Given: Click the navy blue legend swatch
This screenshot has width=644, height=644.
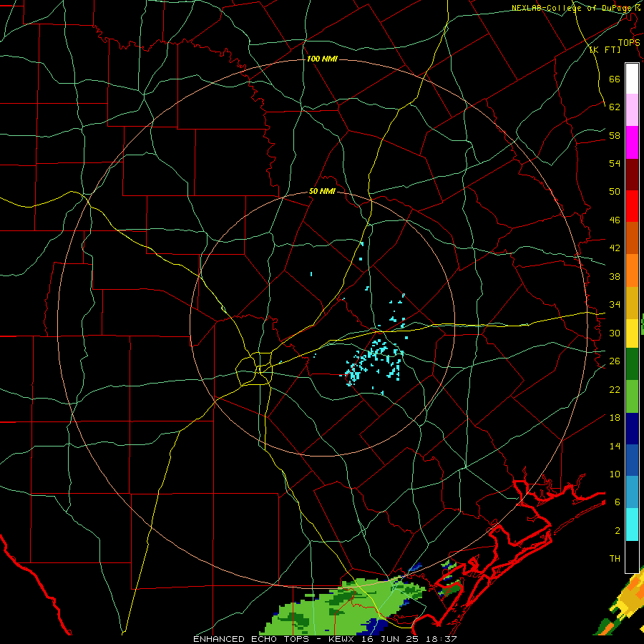Looking at the screenshot, I should point(632,429).
